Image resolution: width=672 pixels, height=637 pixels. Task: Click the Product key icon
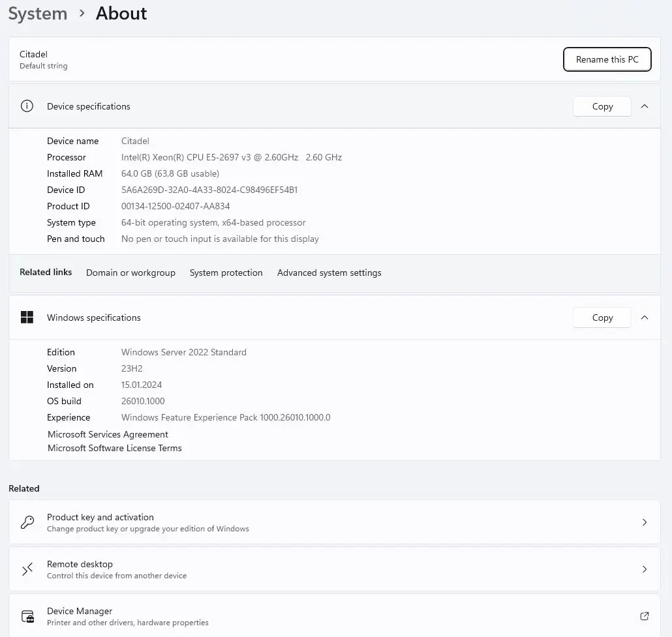click(x=27, y=522)
